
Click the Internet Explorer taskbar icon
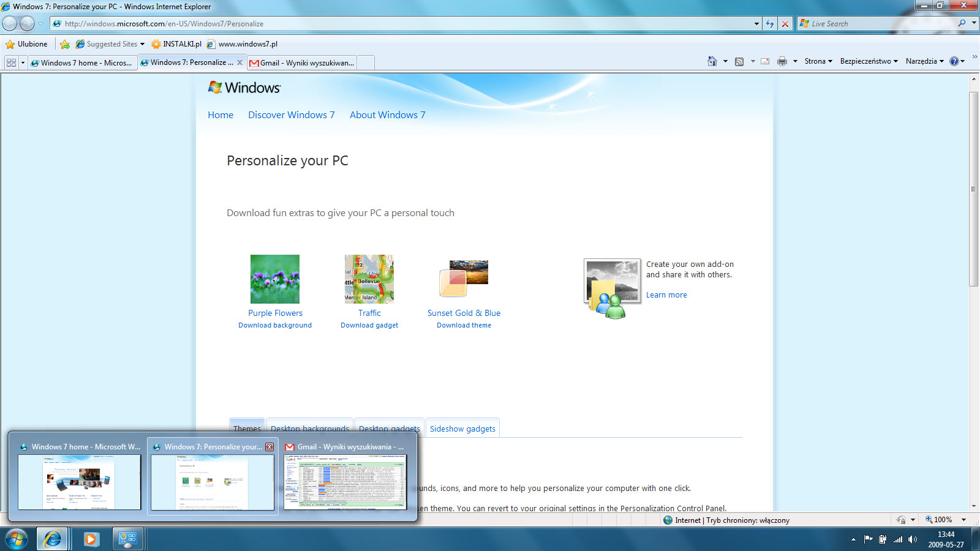[x=53, y=539]
